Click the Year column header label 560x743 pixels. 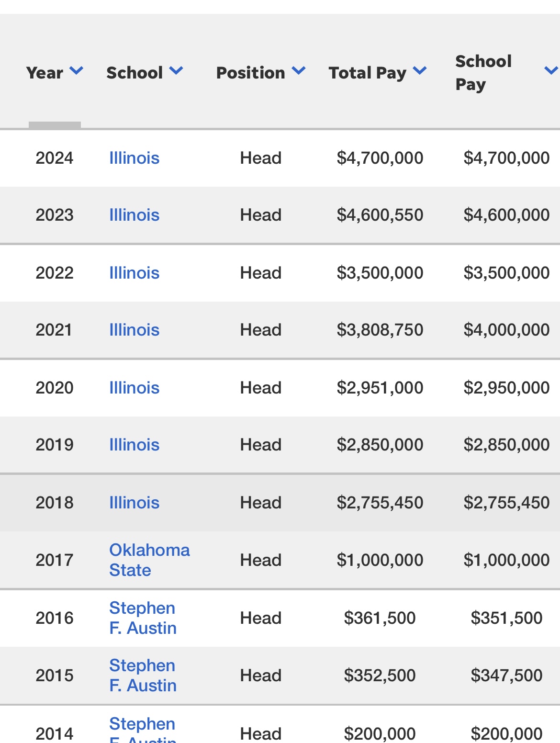click(45, 73)
